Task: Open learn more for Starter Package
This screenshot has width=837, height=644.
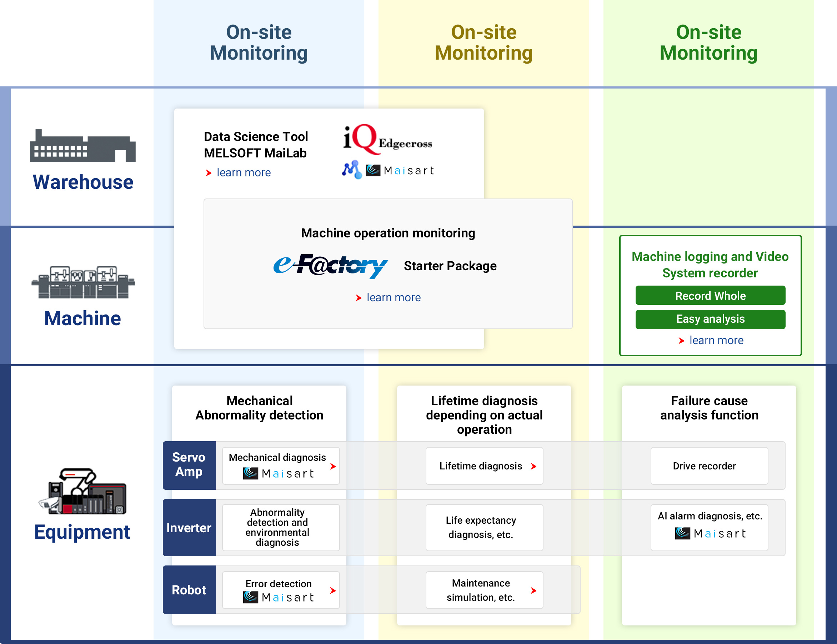Action: (393, 298)
